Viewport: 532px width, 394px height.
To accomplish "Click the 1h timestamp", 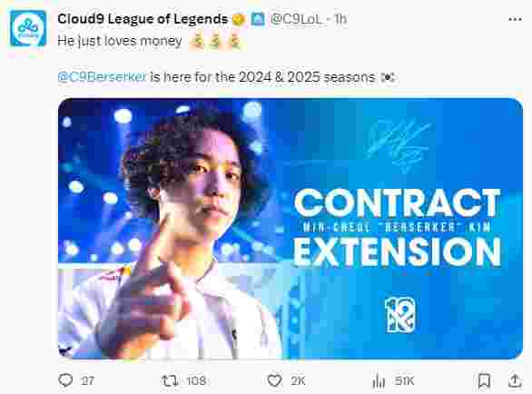I will tap(340, 19).
